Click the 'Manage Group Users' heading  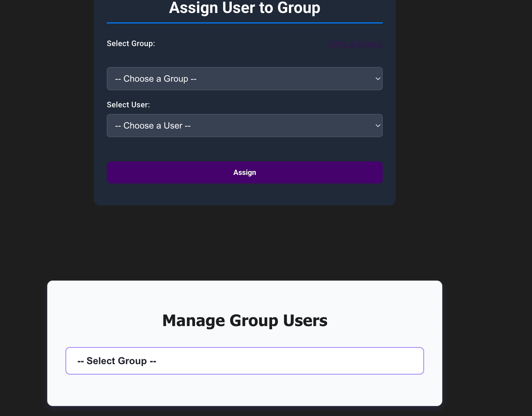coord(244,320)
